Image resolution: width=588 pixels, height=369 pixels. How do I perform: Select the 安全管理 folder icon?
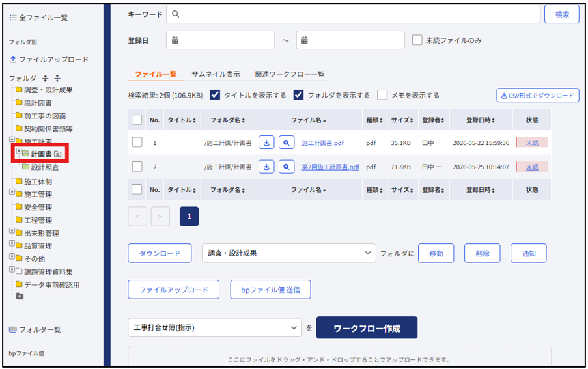point(19,207)
